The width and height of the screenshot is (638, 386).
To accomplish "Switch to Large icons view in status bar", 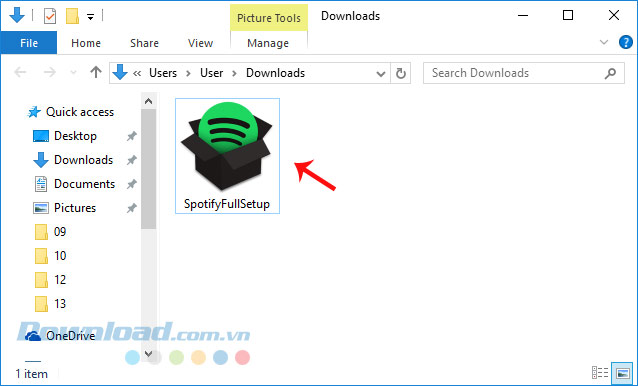I will (623, 373).
